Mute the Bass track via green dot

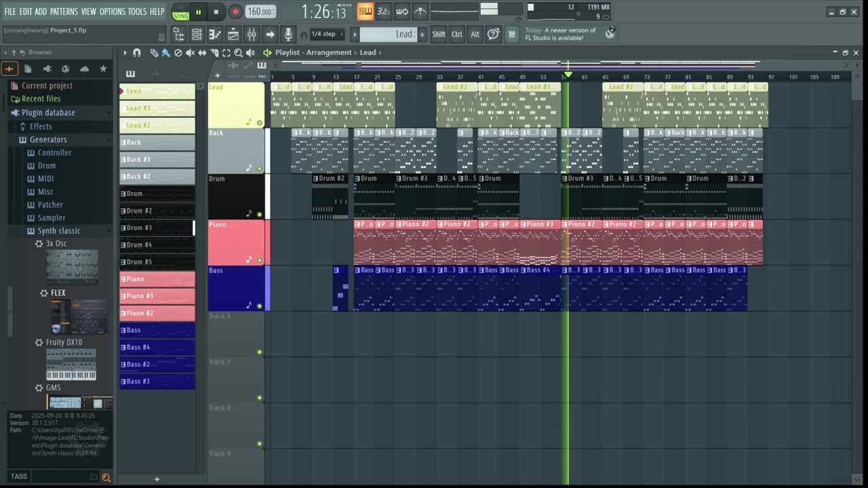pyautogui.click(x=259, y=306)
